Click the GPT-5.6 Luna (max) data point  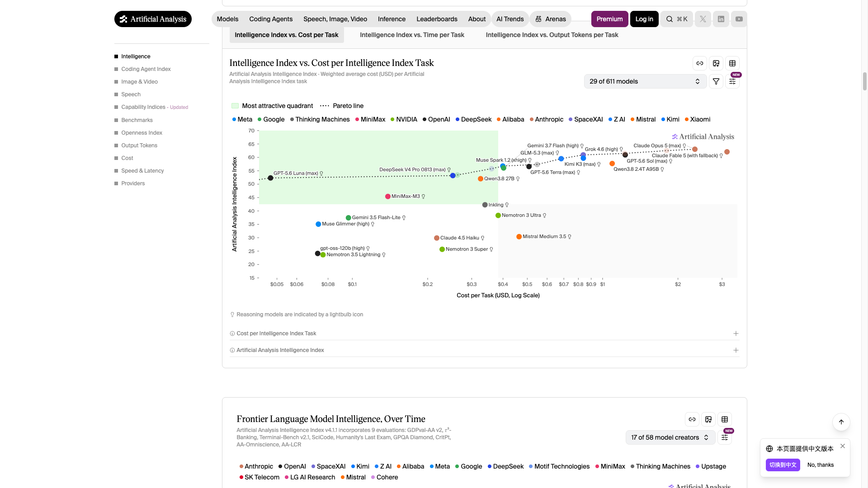click(x=270, y=178)
